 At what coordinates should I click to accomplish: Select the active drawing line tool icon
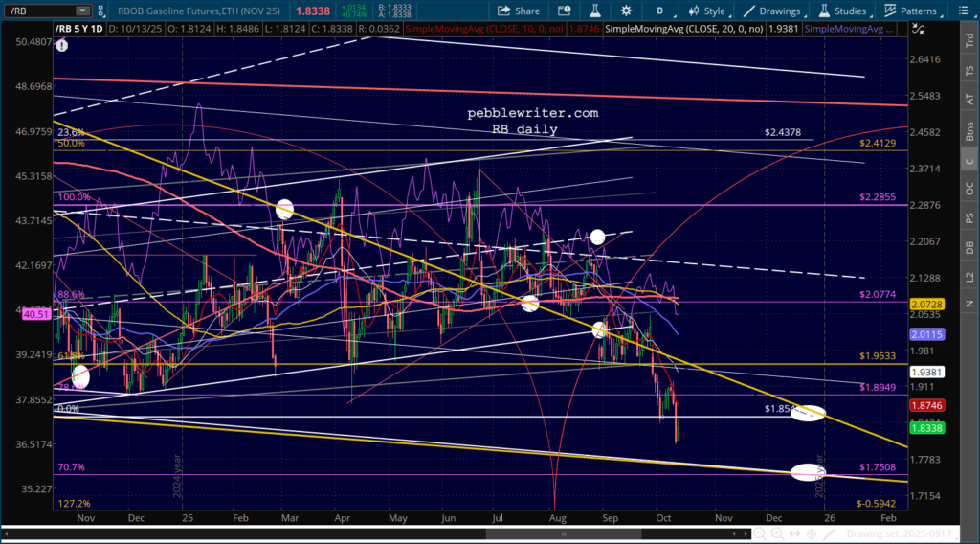[829, 534]
